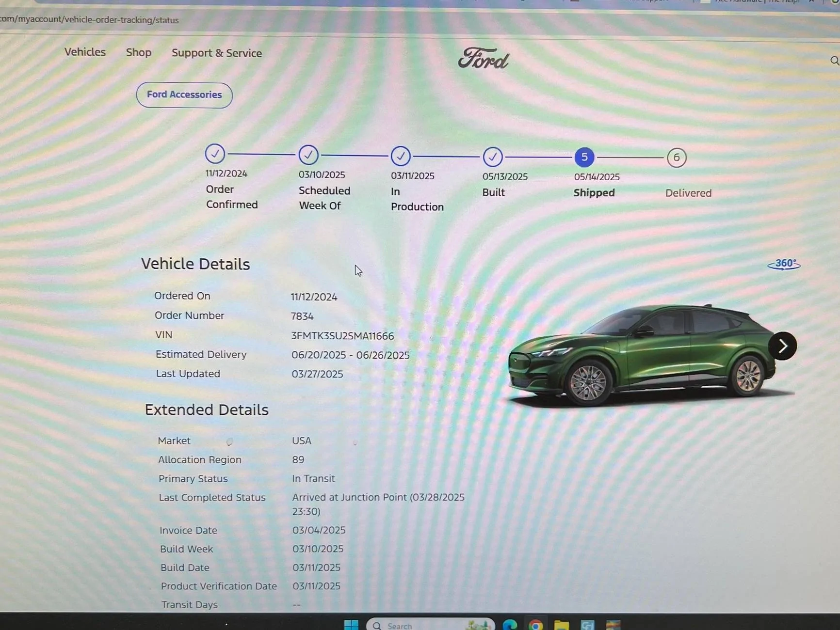The width and height of the screenshot is (840, 630).
Task: Click the search magnifier icon in header
Action: pyautogui.click(x=834, y=61)
